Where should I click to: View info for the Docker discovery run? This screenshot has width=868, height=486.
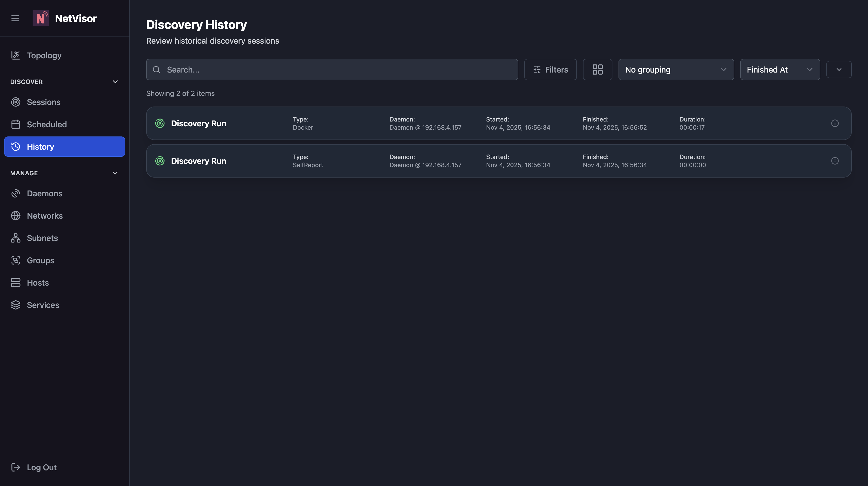pos(835,123)
